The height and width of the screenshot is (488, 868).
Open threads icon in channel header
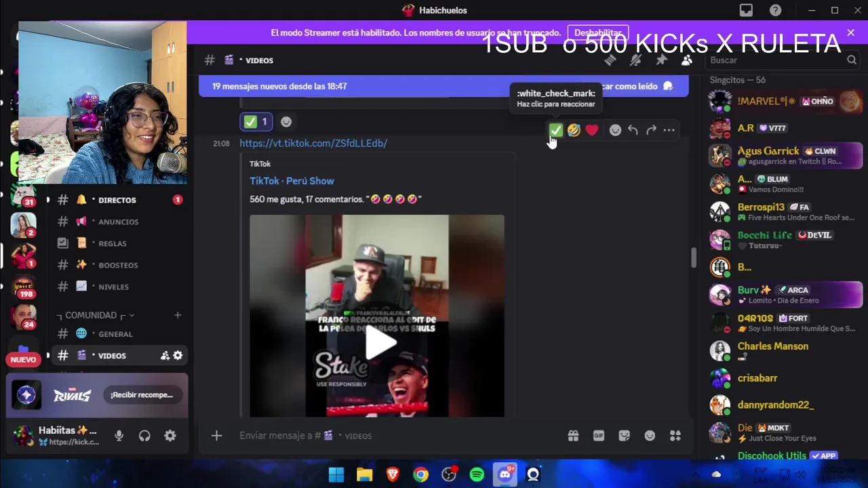click(610, 60)
